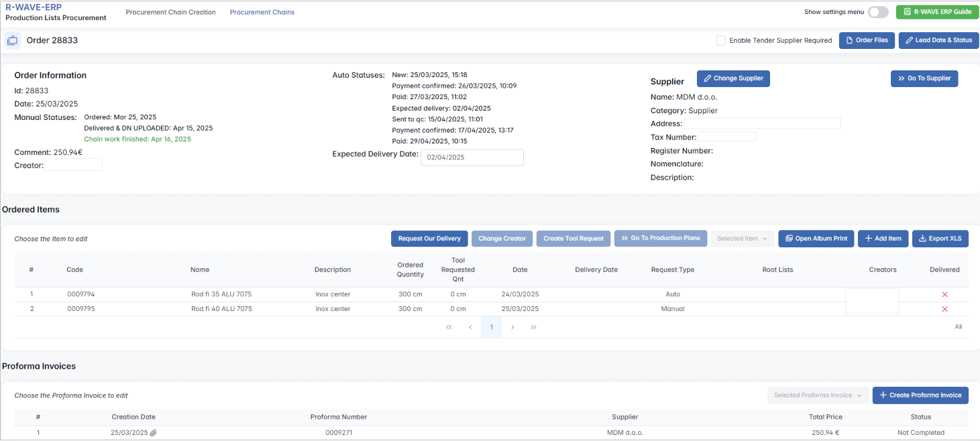
Task: Open the Procurement Chain Creation tab
Action: tap(170, 12)
